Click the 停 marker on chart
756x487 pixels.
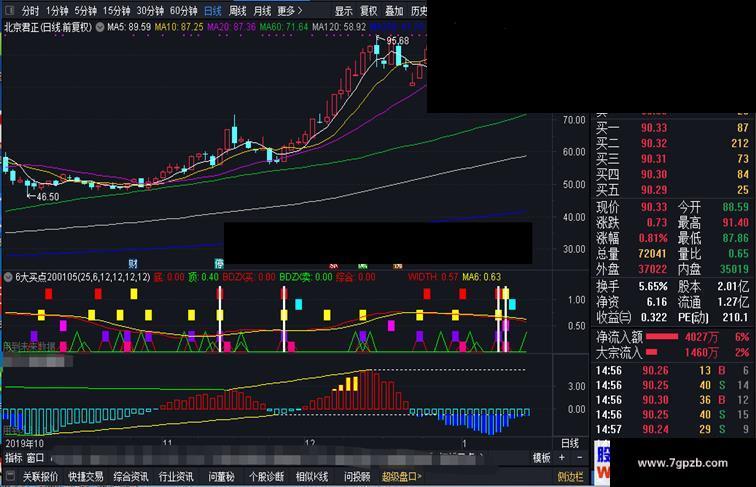coord(219,263)
